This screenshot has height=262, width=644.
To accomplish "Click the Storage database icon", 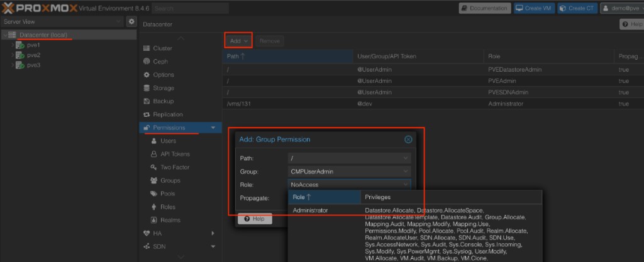I will [146, 88].
